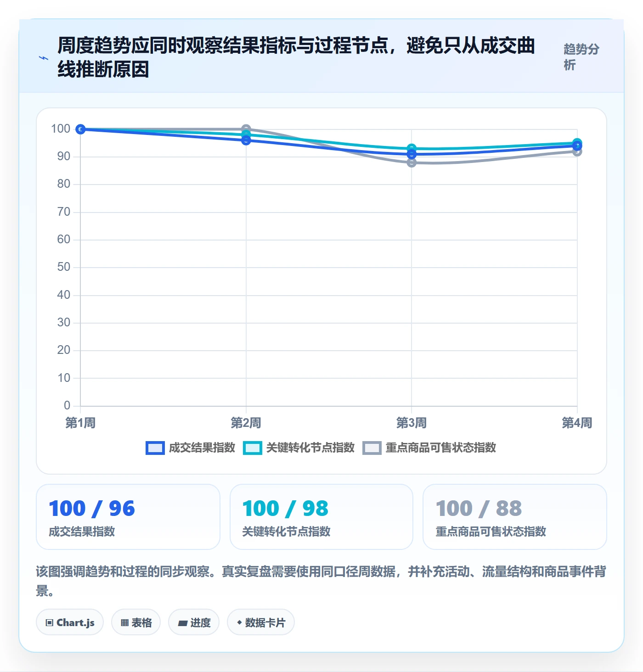This screenshot has height=672, width=643.
Task: Click the cyan data point at 第3周
Action: click(x=412, y=148)
